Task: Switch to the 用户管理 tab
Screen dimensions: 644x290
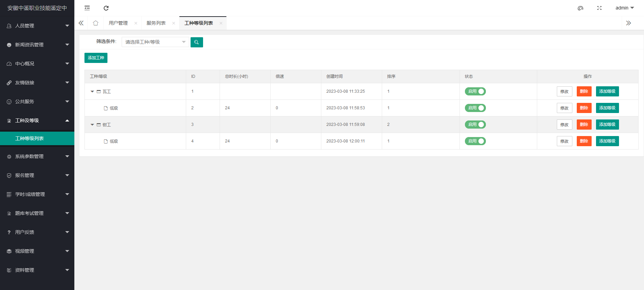Action: [118, 23]
